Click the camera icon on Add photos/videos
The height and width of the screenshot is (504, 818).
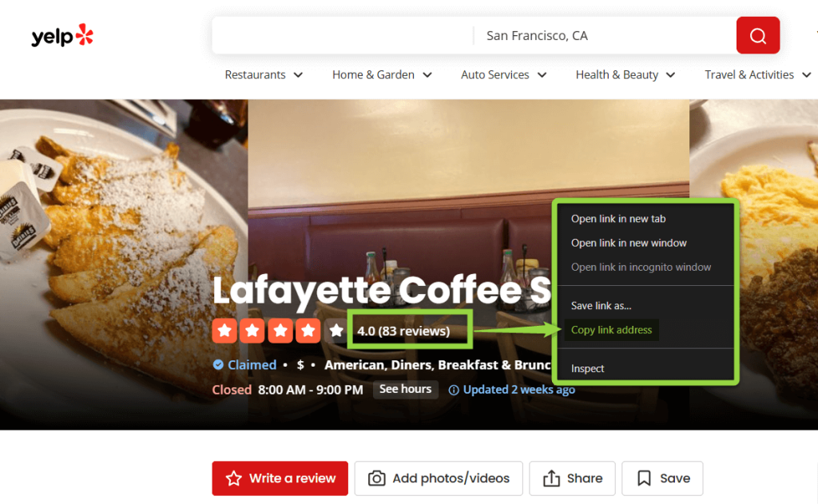coord(375,478)
